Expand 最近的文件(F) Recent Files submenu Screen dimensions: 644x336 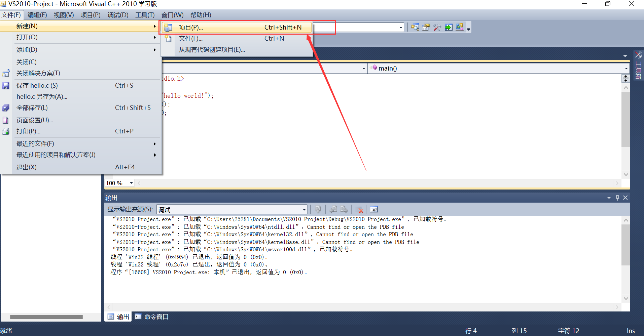[x=80, y=144]
